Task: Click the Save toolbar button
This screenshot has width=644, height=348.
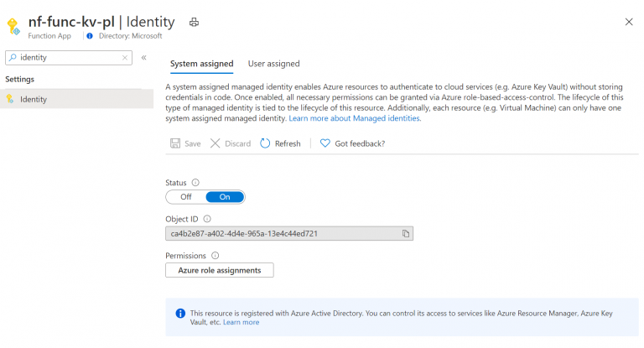Action: coord(185,143)
